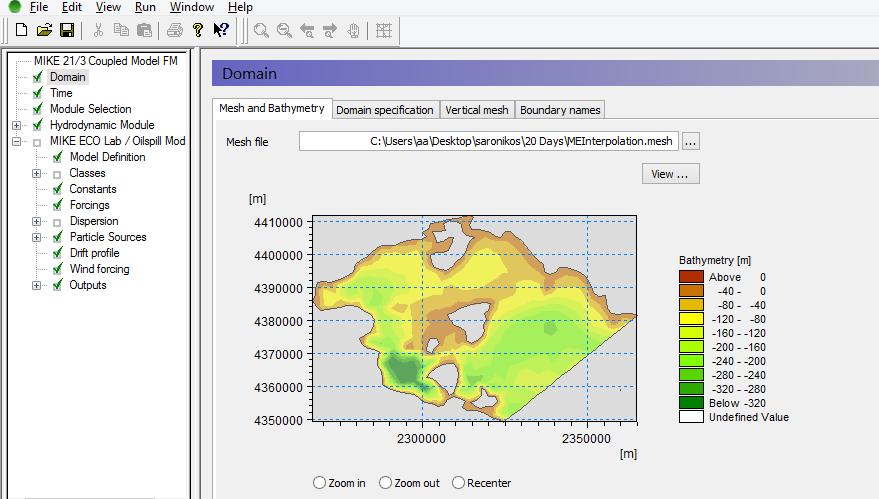Select the zoom in magnifier tool
This screenshot has width=879, height=499.
pyautogui.click(x=261, y=30)
